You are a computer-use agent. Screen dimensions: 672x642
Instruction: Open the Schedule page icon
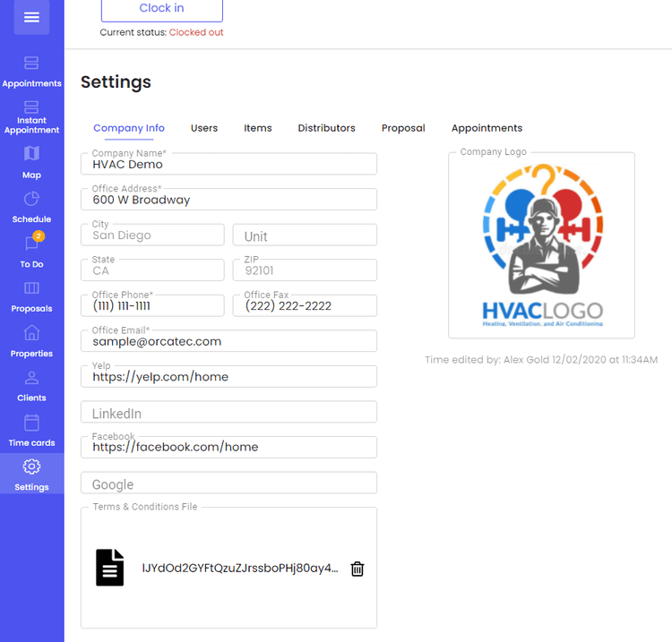tap(31, 198)
